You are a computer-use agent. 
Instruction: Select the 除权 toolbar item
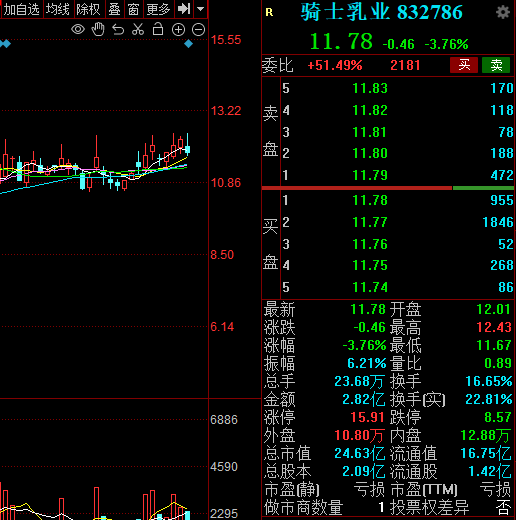click(x=88, y=9)
